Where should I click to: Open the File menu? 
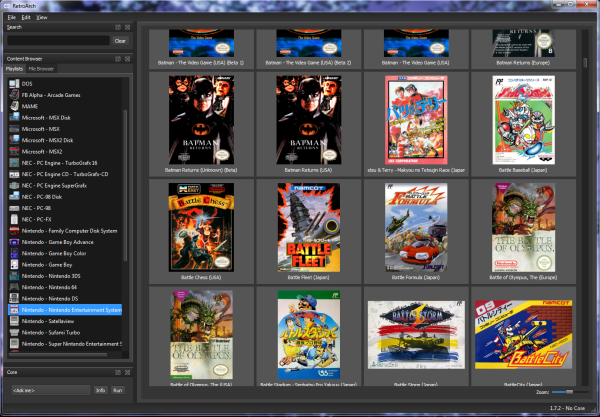pyautogui.click(x=11, y=17)
